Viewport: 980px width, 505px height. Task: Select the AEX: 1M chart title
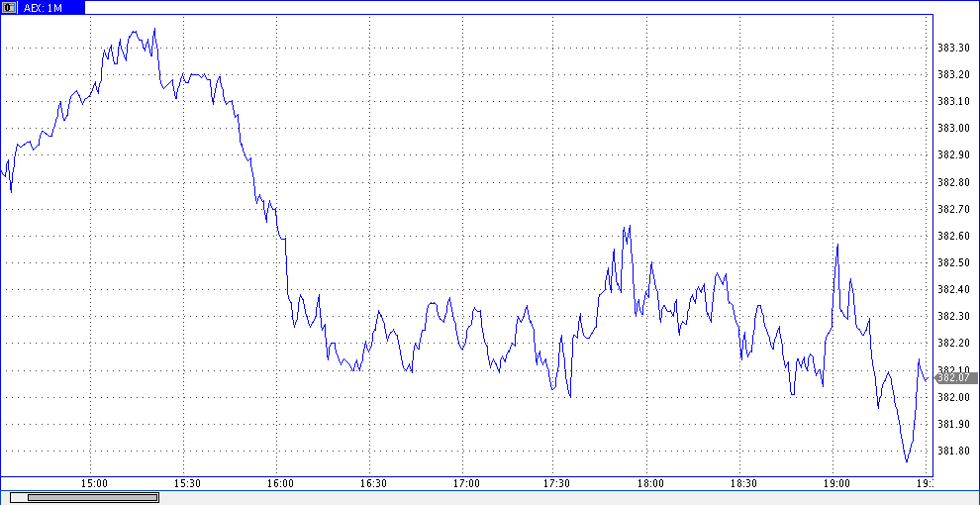tap(44, 8)
